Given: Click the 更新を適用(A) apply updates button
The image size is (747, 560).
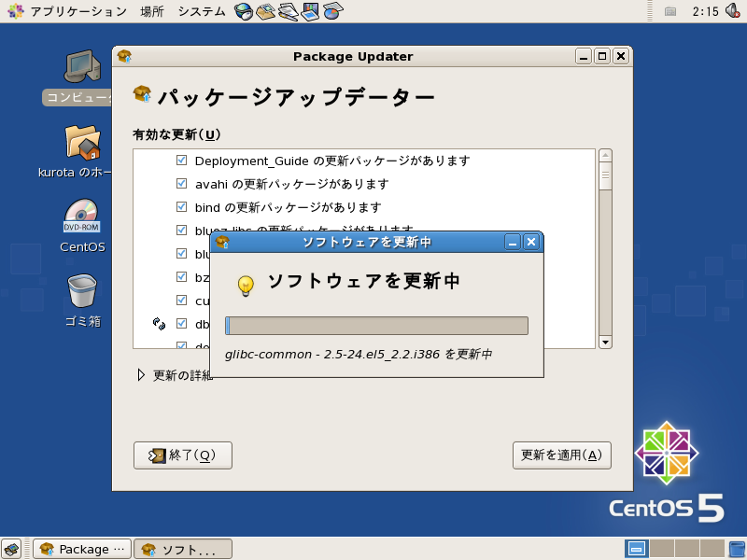Looking at the screenshot, I should (562, 455).
